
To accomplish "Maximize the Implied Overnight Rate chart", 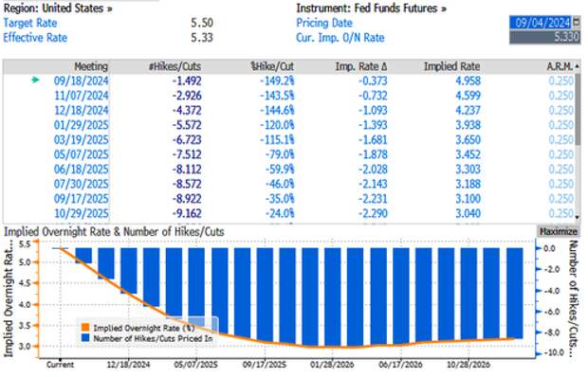I will point(558,232).
